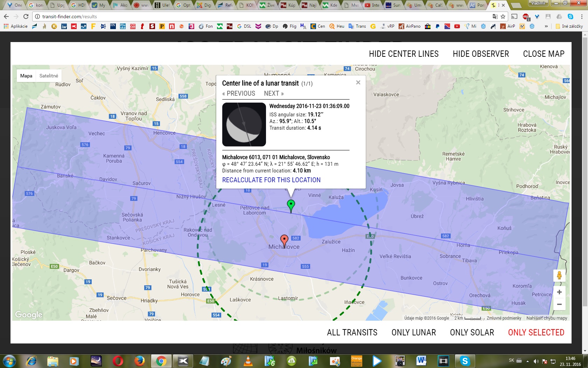Viewport: 588px width, 368px height.
Task: Toggle HIDE CENTER LINES option
Action: tap(404, 54)
